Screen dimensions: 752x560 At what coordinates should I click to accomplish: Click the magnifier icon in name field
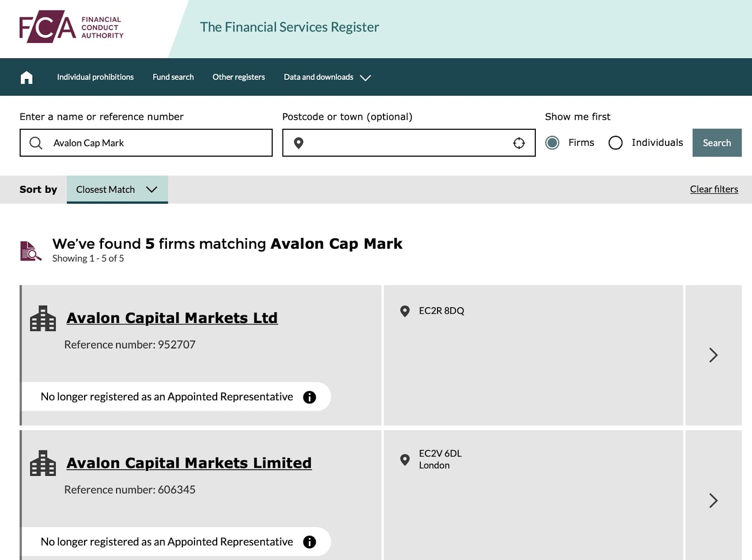coord(36,143)
